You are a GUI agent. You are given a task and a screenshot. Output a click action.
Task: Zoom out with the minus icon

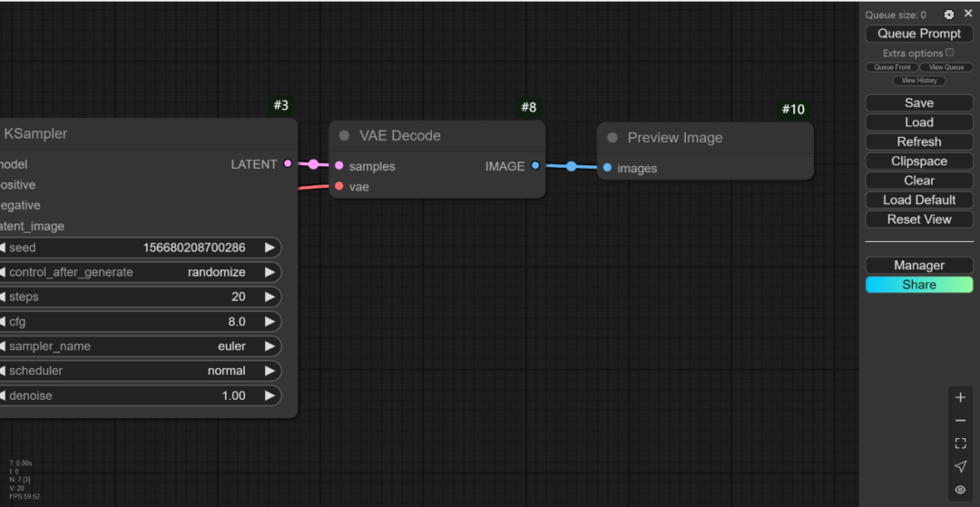tap(961, 421)
